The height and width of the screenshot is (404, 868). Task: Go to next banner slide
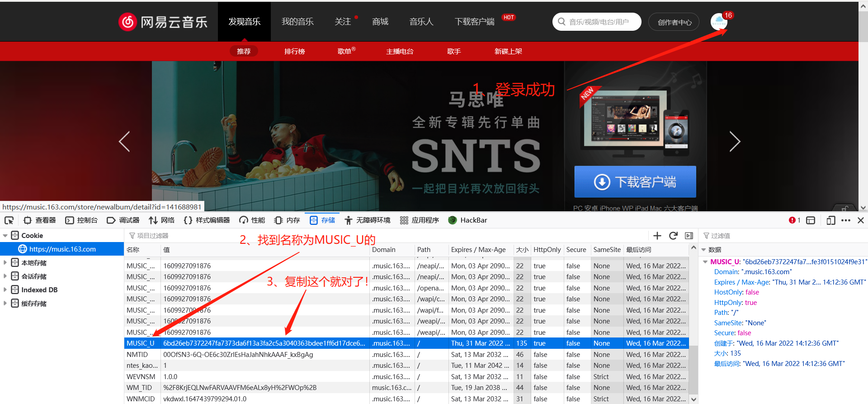(735, 142)
